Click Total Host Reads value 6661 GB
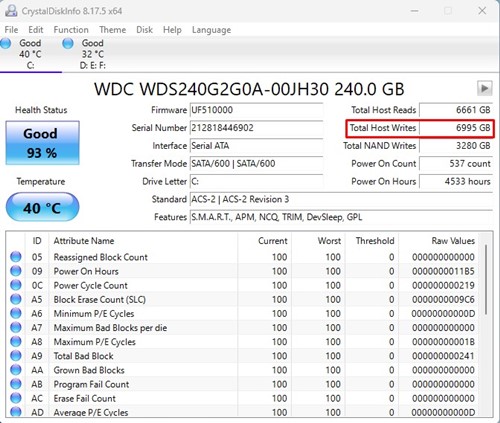Image resolution: width=500 pixels, height=423 pixels. (456, 110)
